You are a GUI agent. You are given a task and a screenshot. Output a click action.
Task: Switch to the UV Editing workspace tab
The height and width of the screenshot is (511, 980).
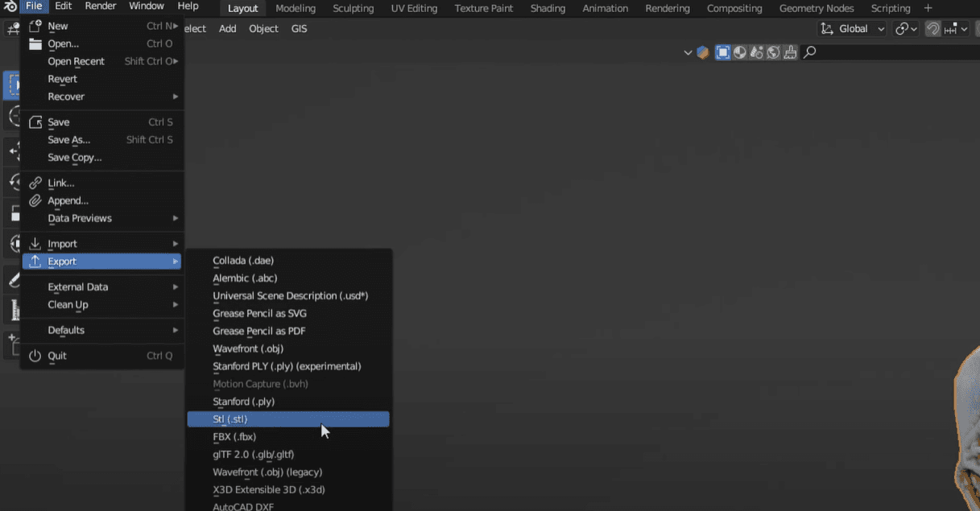tap(414, 8)
